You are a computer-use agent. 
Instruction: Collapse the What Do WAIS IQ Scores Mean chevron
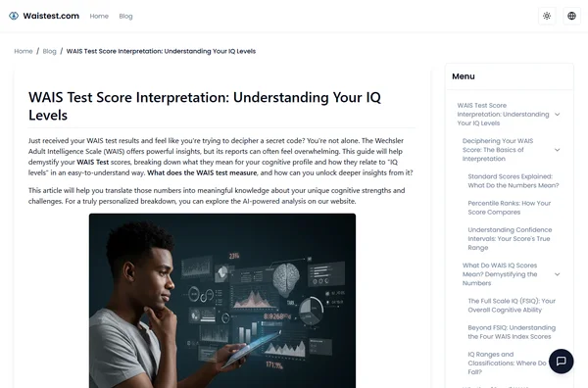[x=557, y=274]
